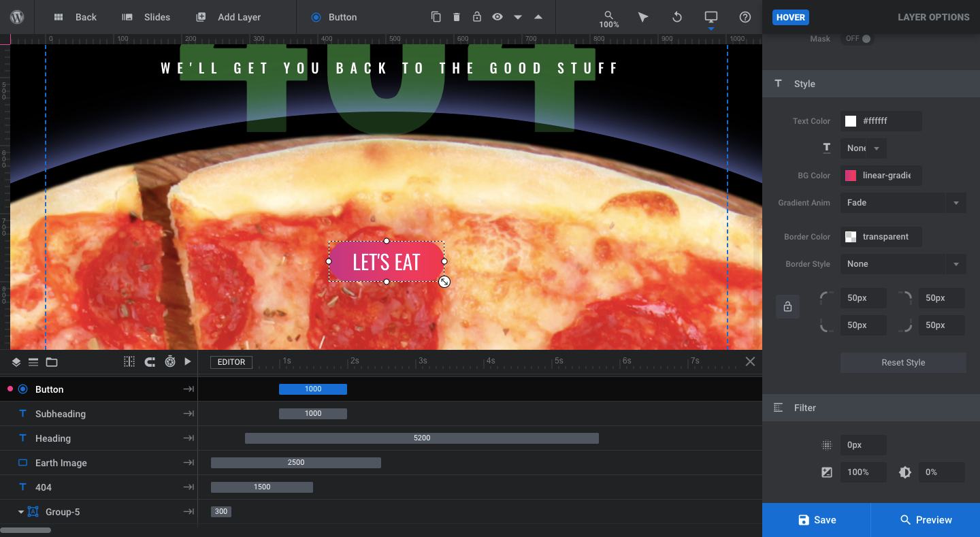Click the Earth Image row arrow-to-end icon
This screenshot has height=537, width=980.
click(x=189, y=463)
